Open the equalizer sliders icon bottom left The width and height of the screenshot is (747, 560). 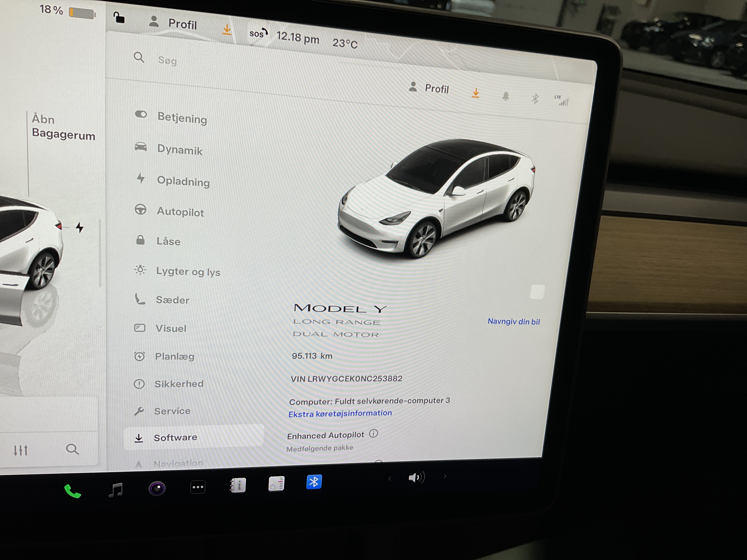(x=21, y=450)
